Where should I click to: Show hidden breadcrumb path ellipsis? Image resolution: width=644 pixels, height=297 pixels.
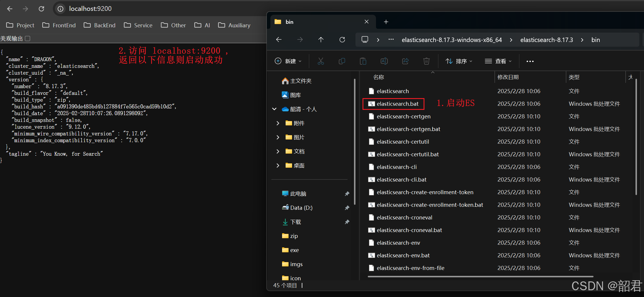click(x=391, y=39)
